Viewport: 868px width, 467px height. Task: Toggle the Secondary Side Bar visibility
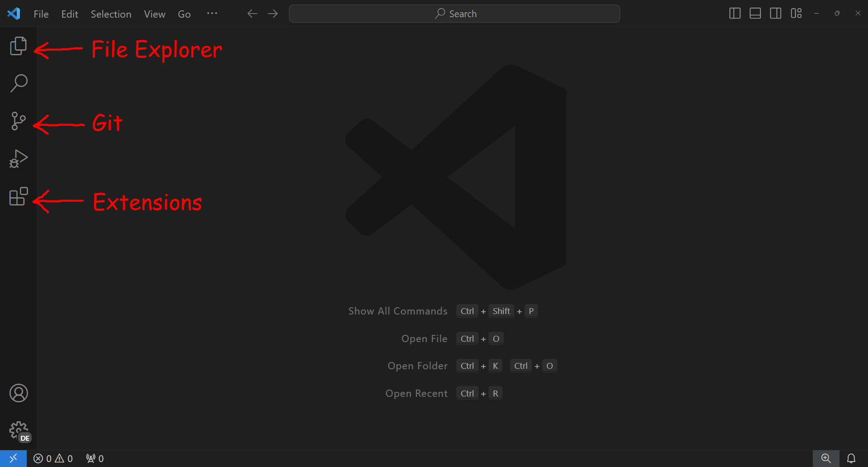(x=775, y=13)
